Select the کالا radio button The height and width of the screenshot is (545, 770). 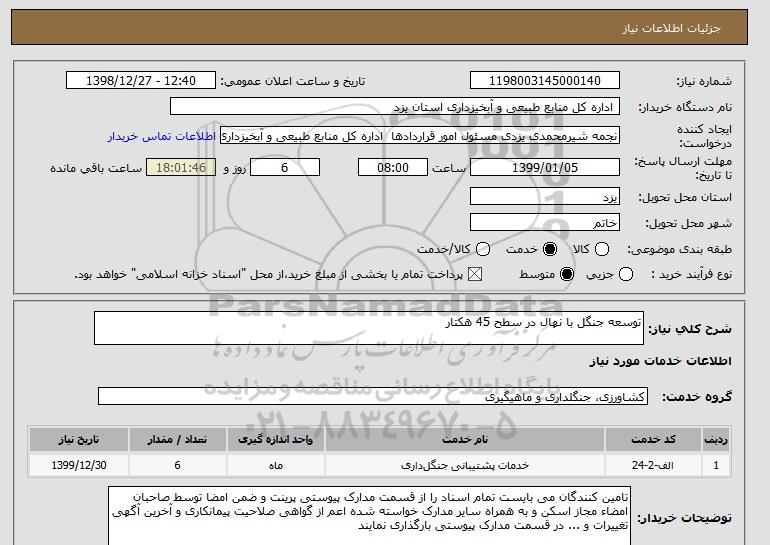tap(602, 249)
